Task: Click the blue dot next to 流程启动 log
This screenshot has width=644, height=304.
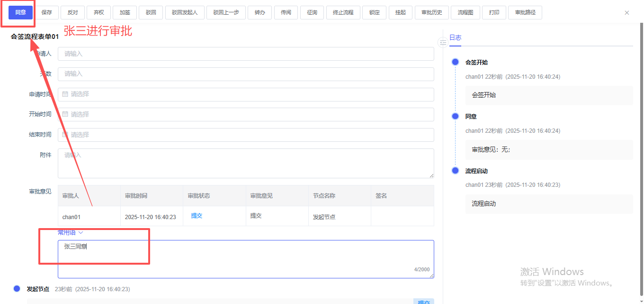Action: pyautogui.click(x=455, y=171)
